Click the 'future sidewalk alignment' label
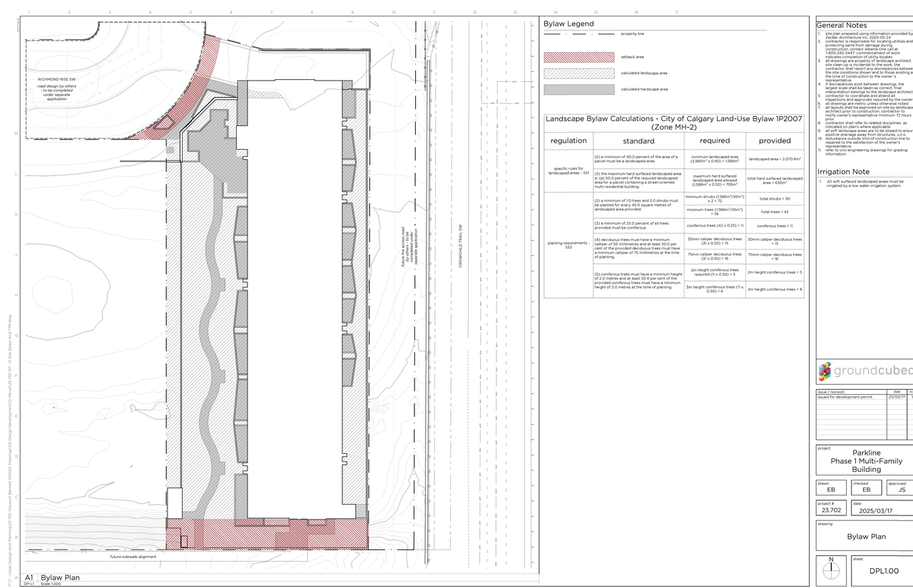 (x=133, y=557)
